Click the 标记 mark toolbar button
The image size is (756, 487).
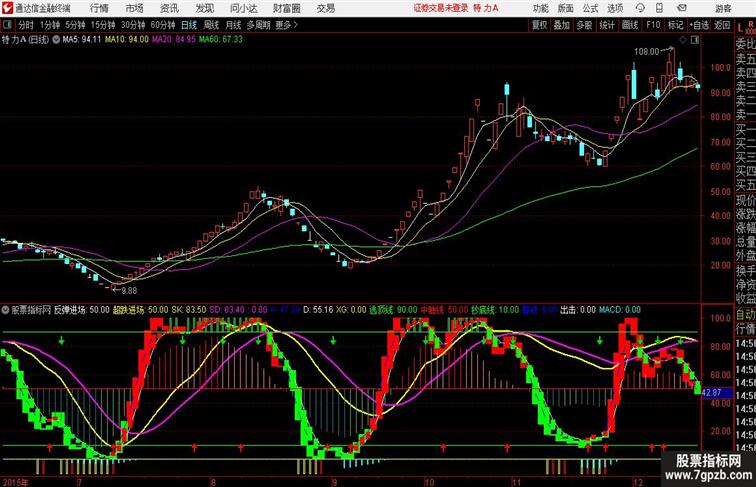(x=675, y=25)
